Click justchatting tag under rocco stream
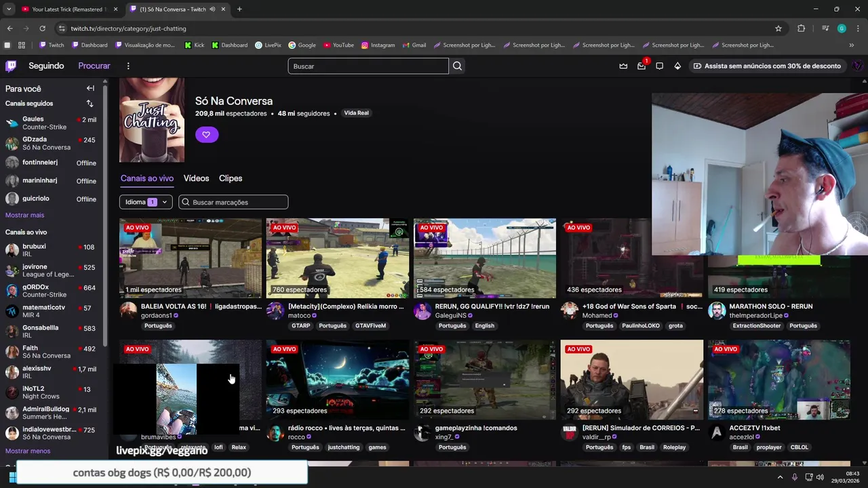The width and height of the screenshot is (868, 488). [x=344, y=447]
